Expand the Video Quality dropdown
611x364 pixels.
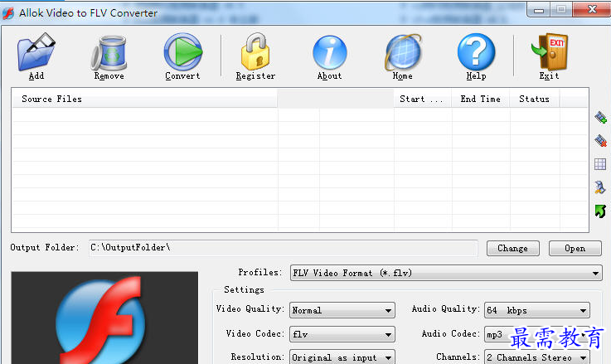[342, 310]
